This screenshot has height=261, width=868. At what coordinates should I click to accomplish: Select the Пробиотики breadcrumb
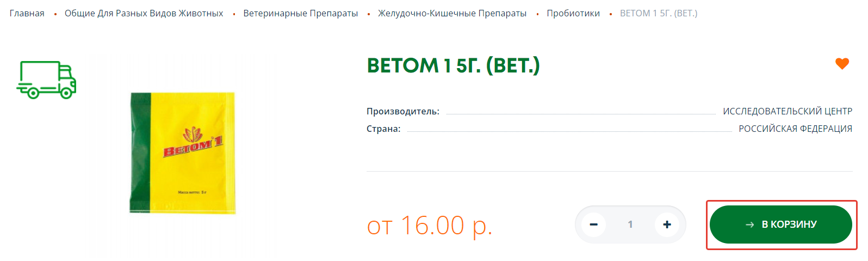573,14
